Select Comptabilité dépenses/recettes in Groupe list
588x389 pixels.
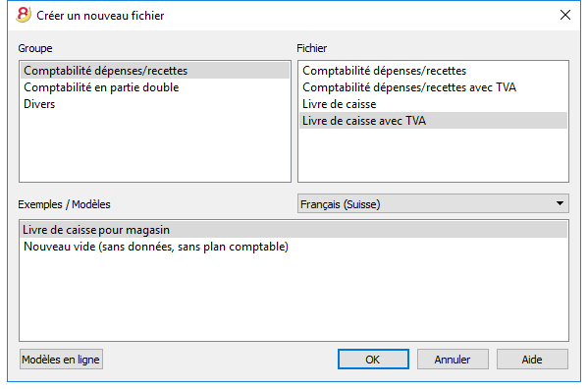[155, 71]
